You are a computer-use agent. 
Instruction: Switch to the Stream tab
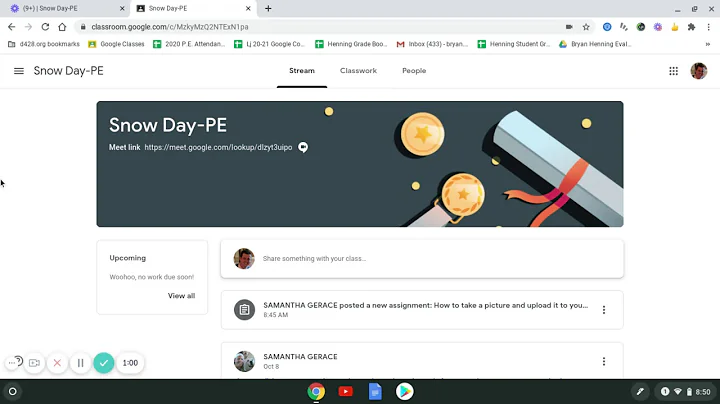click(x=302, y=71)
